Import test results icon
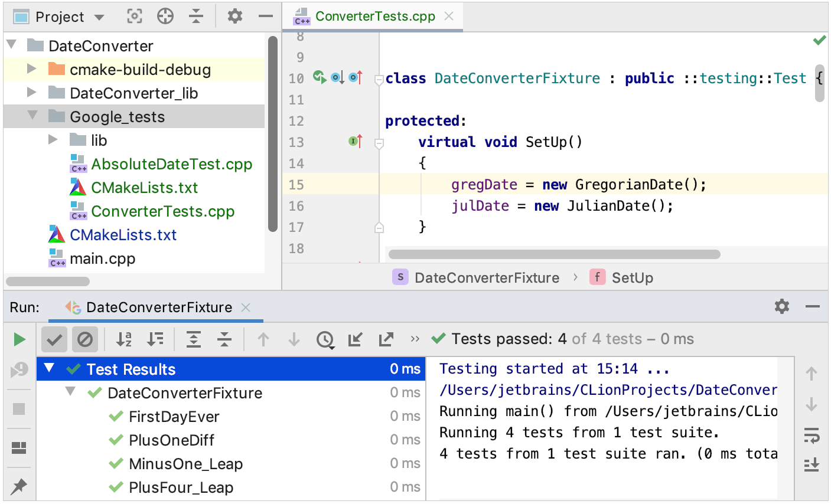The height and width of the screenshot is (504, 831). (356, 339)
